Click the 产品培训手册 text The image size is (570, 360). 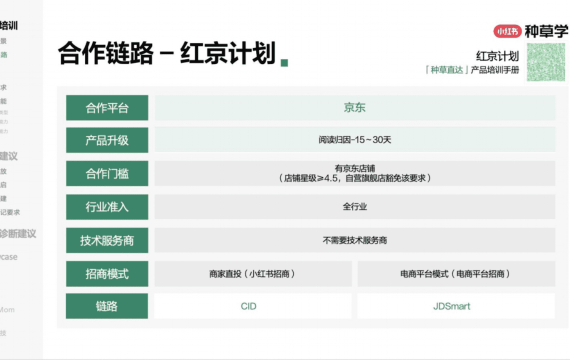pos(495,70)
